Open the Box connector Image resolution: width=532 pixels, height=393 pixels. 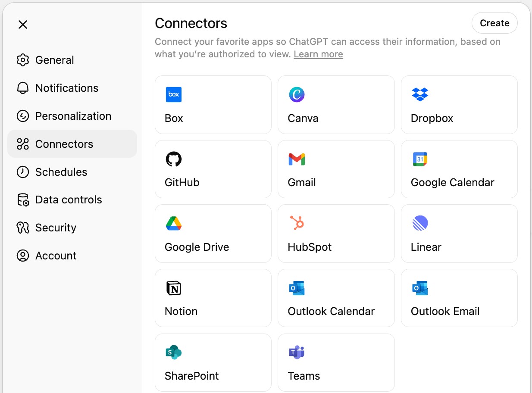173,94
